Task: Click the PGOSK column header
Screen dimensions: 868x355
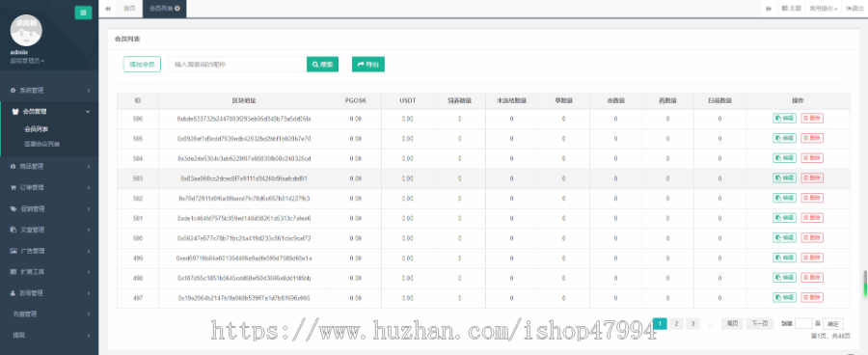Action: [354, 100]
